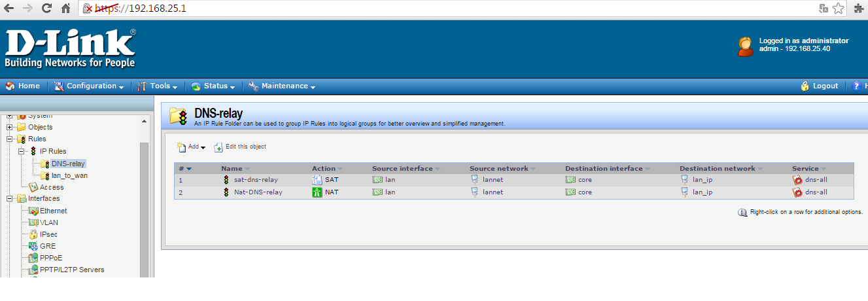Screen dimensions: 868x301
Task: Collapse the IP Rules tree node
Action: [22, 151]
